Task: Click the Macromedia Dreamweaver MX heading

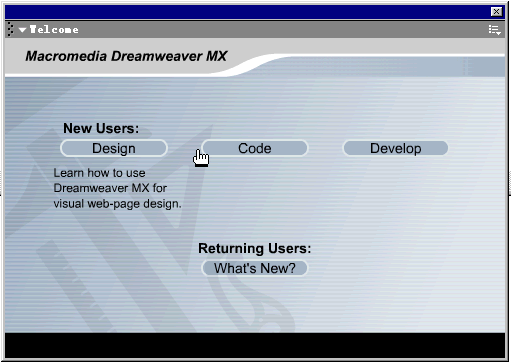Action: pos(126,56)
